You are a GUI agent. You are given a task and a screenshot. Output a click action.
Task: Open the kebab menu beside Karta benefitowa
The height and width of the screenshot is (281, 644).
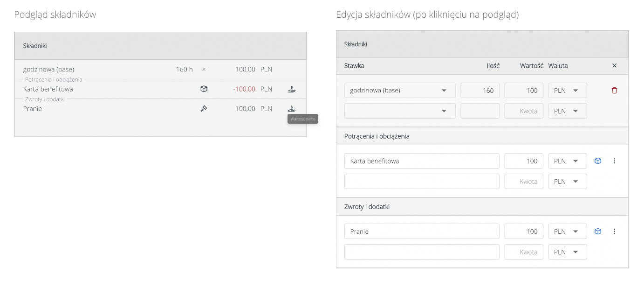pyautogui.click(x=614, y=161)
